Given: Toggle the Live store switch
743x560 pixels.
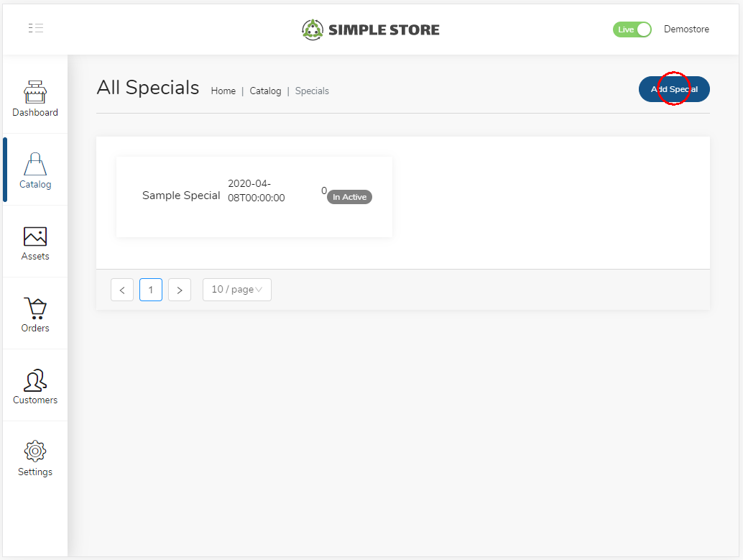Looking at the screenshot, I should (x=632, y=29).
